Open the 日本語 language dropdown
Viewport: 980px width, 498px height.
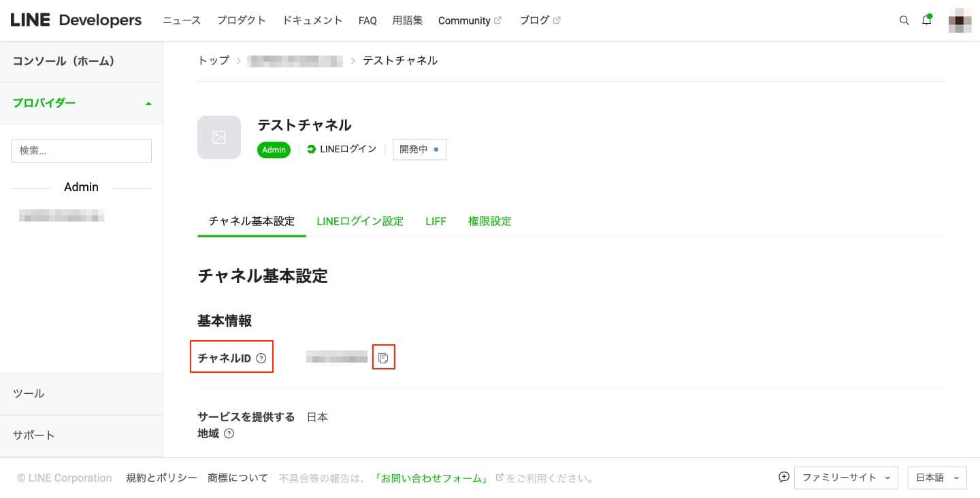937,478
